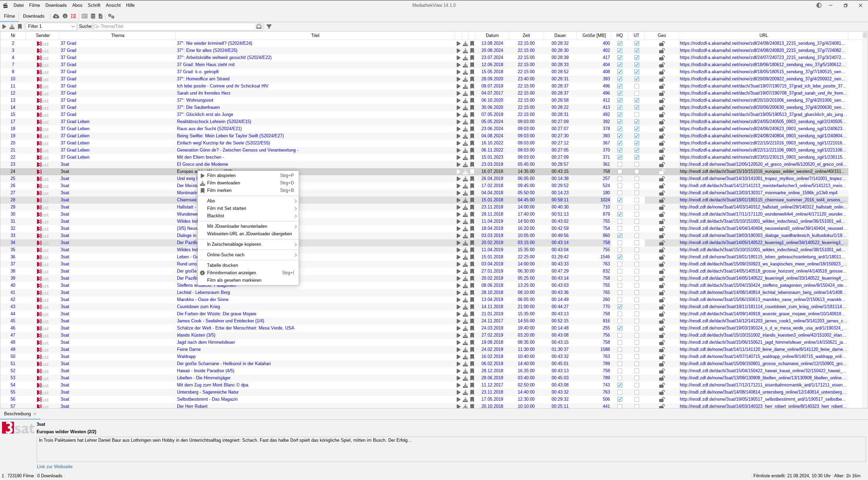Click the play film icon beside Filter 1
Viewport: 868px width, 480px height.
click(x=4, y=26)
